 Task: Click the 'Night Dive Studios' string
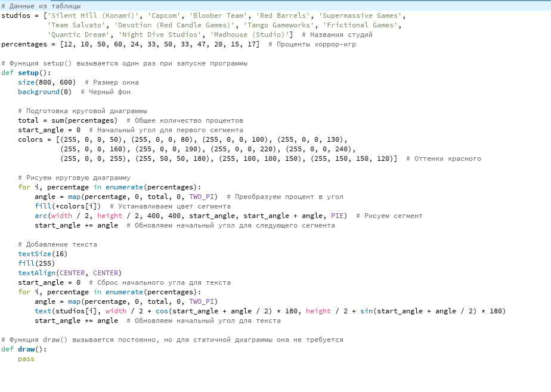pyautogui.click(x=160, y=35)
